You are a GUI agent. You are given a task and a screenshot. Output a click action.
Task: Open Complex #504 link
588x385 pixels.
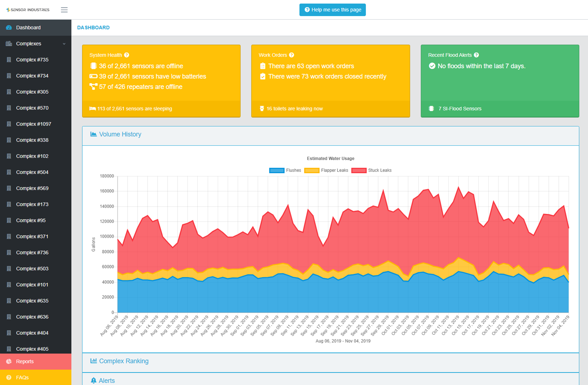(x=36, y=172)
